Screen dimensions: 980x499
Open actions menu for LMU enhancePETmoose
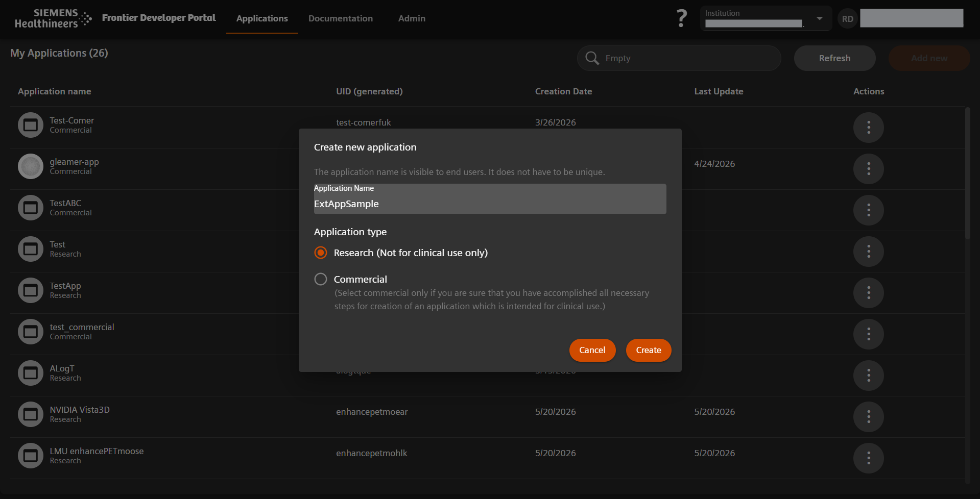pyautogui.click(x=868, y=458)
